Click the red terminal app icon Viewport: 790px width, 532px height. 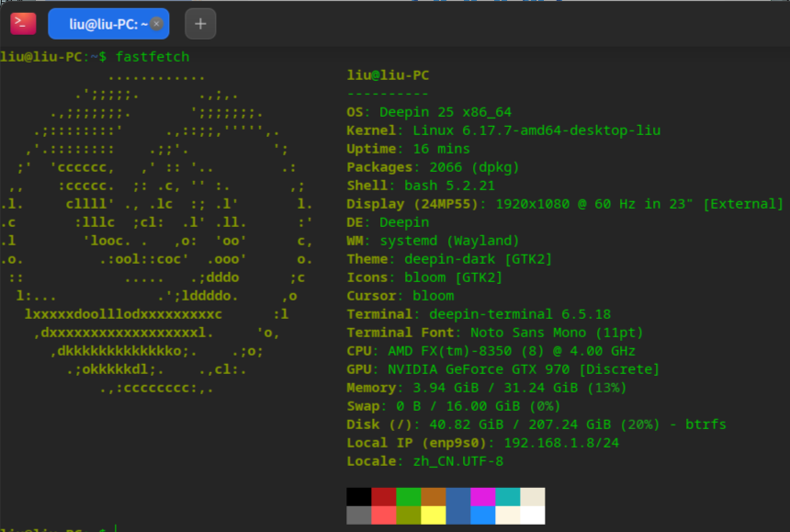coord(23,24)
